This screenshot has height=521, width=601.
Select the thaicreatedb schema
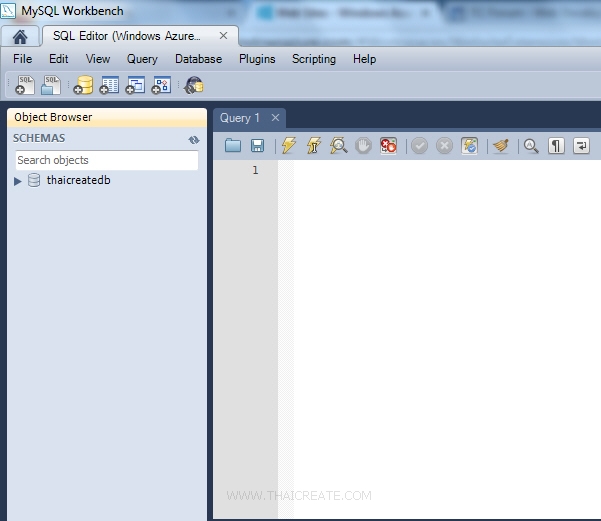coord(79,180)
